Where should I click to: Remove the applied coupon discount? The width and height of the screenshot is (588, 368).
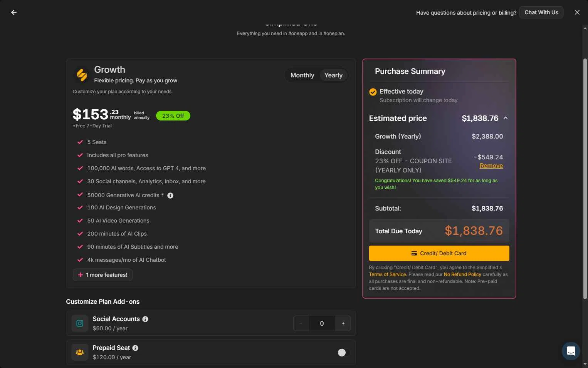point(491,166)
